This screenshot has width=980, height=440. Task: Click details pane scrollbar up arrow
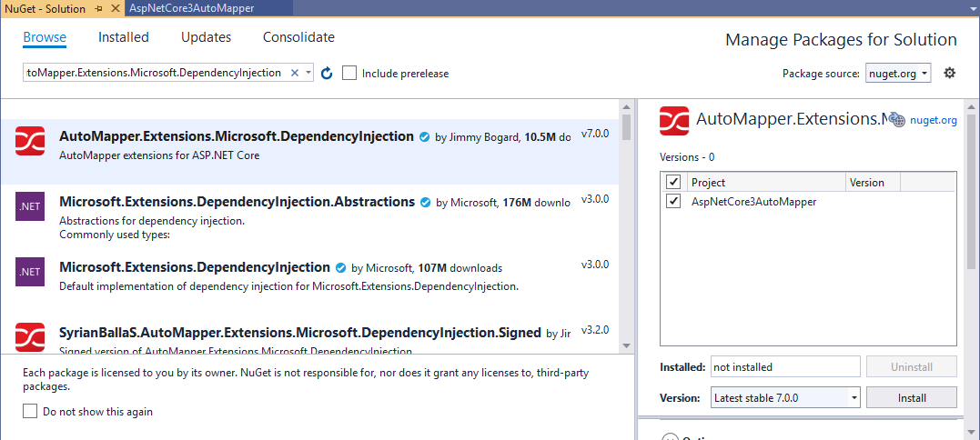coord(972,106)
